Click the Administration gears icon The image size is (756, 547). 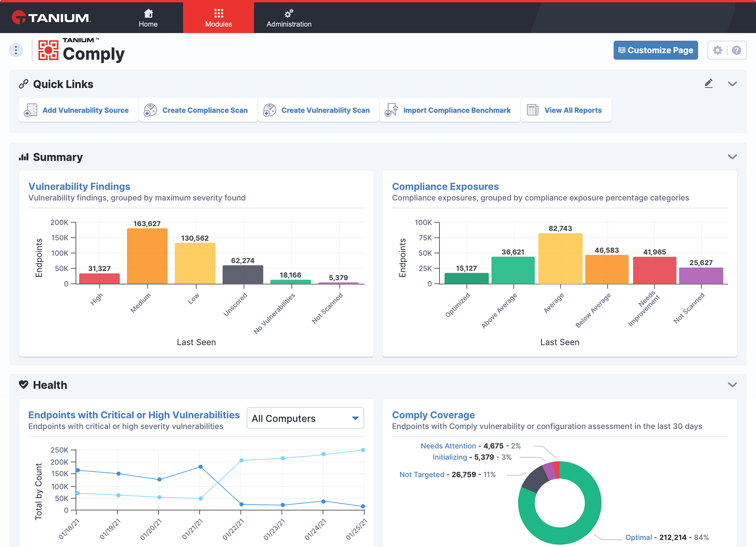point(289,13)
